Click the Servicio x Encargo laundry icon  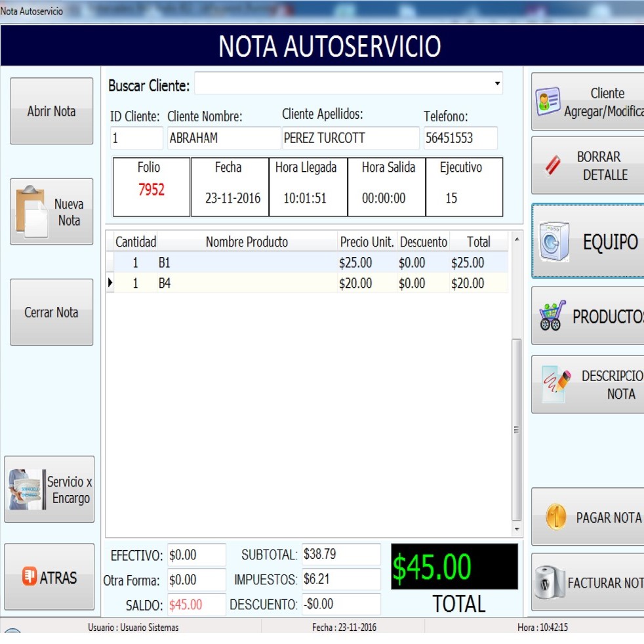coord(25,490)
